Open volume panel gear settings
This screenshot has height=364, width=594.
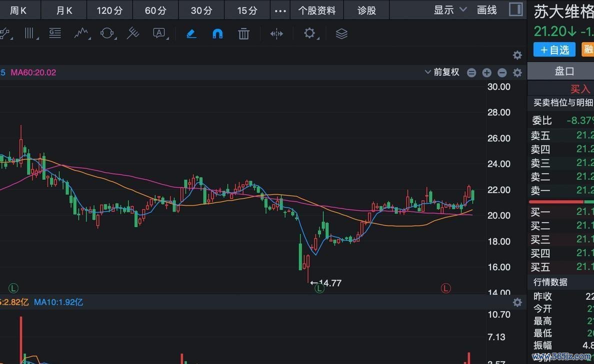point(517,302)
